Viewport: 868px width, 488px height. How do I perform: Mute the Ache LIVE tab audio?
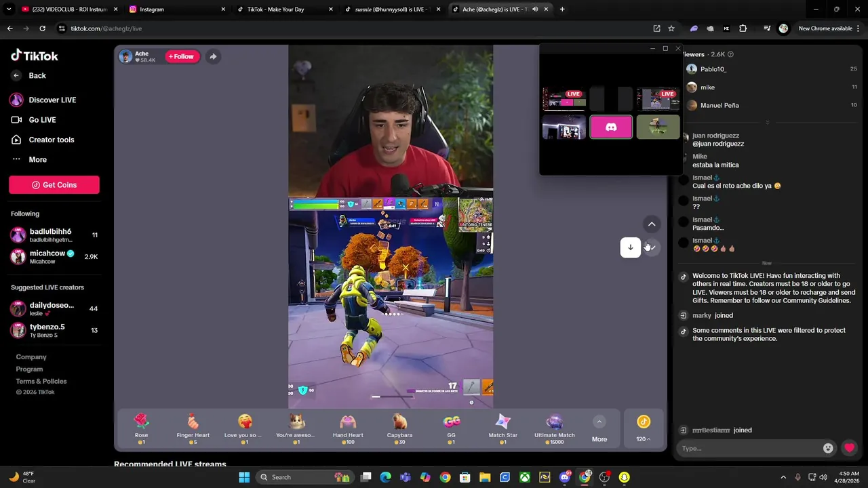tap(535, 9)
